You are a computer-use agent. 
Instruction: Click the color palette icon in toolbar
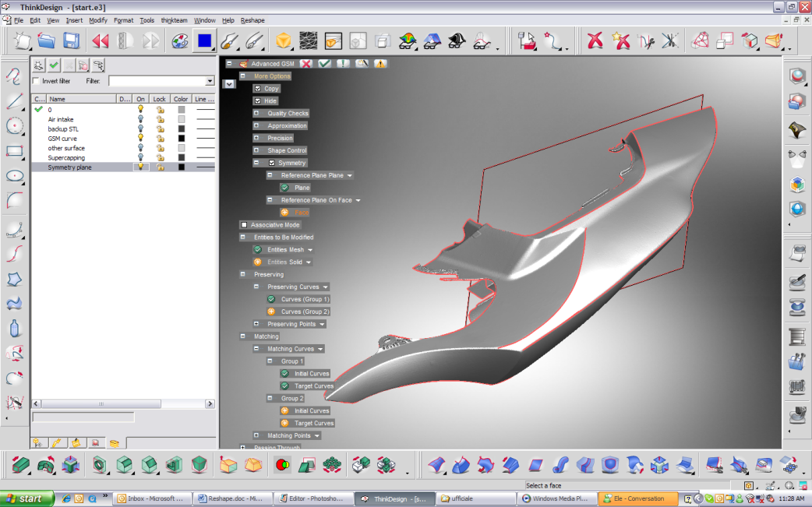(x=179, y=40)
